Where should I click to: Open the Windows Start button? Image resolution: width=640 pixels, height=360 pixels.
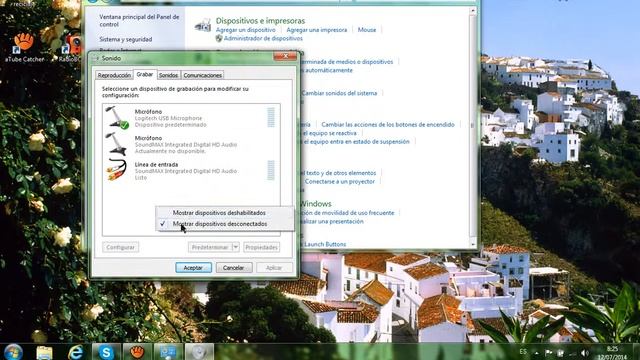tap(13, 352)
